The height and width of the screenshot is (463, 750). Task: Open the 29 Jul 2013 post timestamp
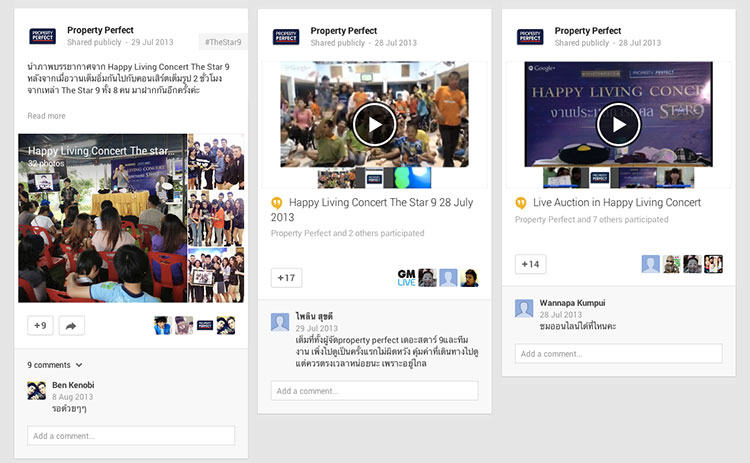tap(152, 42)
